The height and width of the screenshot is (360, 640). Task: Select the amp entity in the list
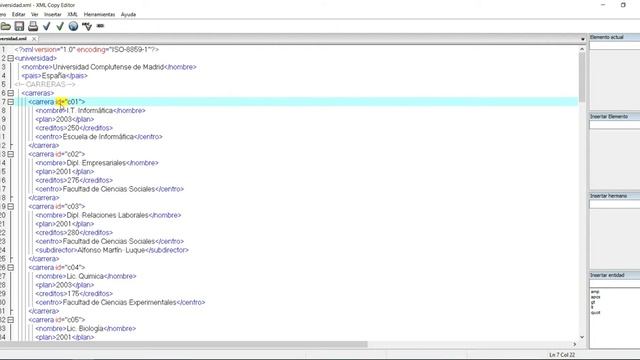[x=595, y=292]
